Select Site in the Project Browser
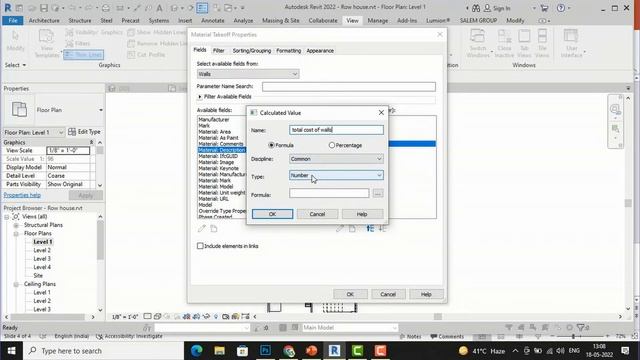This screenshot has height=360, width=640. (x=38, y=276)
